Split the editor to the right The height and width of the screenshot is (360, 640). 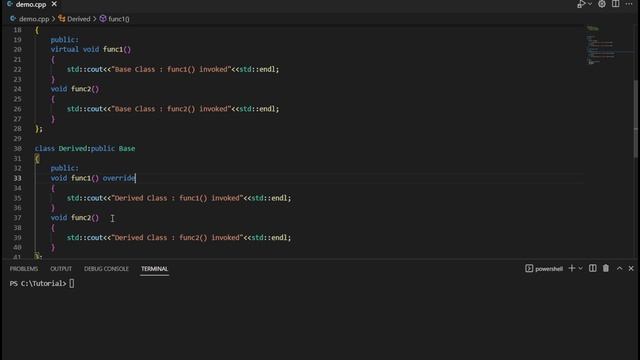pyautogui.click(x=616, y=4)
